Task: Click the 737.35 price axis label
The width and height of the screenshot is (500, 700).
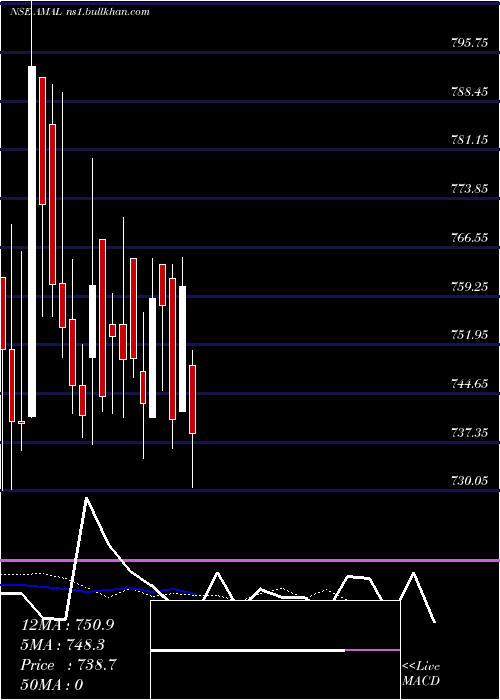Action: (x=469, y=432)
